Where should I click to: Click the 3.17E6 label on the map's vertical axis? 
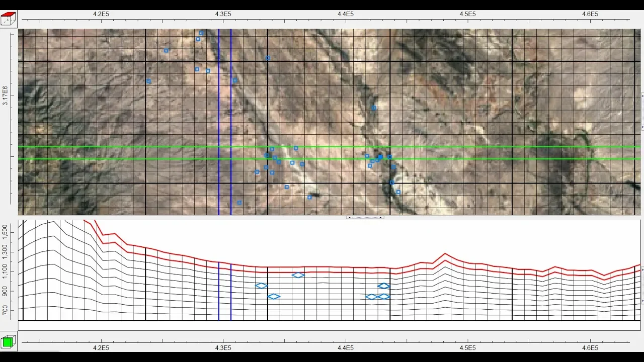(5, 96)
